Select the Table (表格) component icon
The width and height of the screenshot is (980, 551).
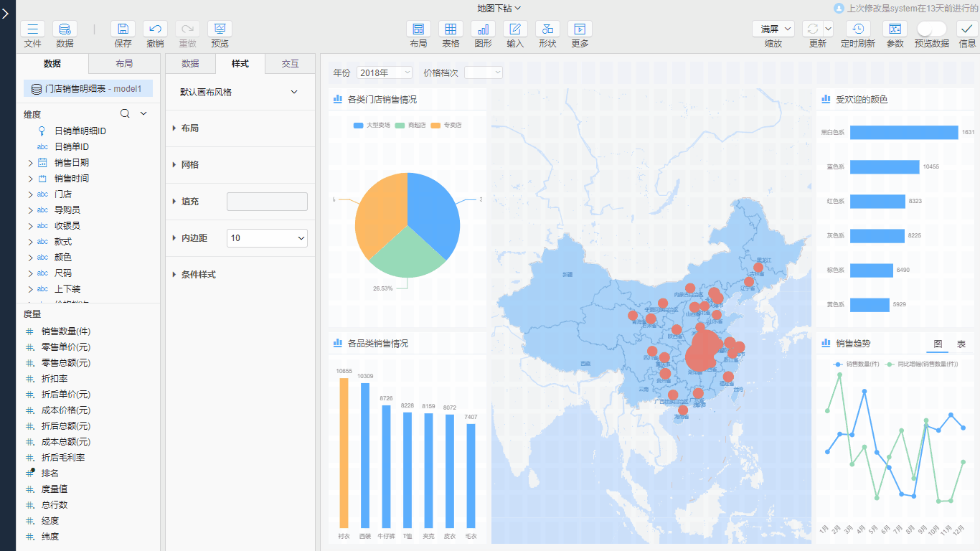coord(451,29)
